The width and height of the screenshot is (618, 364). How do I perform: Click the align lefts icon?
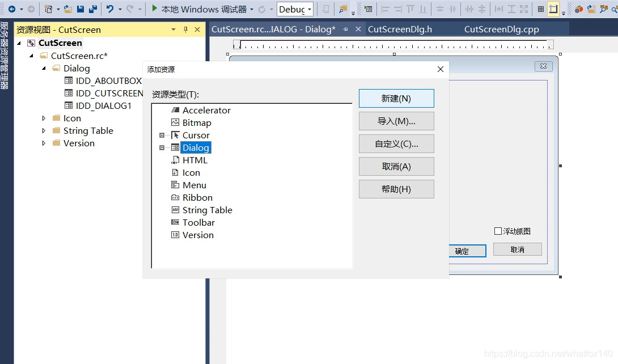pos(386,9)
